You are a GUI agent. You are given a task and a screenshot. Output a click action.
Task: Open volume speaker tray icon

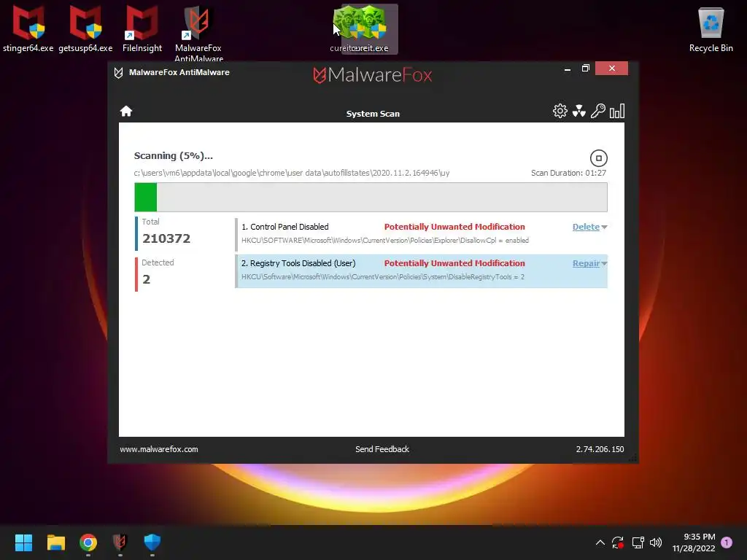click(656, 542)
